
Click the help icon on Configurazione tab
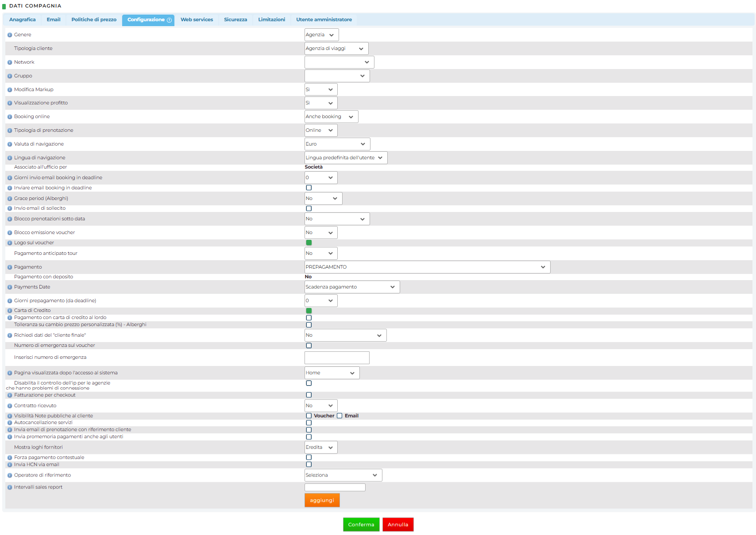[169, 20]
